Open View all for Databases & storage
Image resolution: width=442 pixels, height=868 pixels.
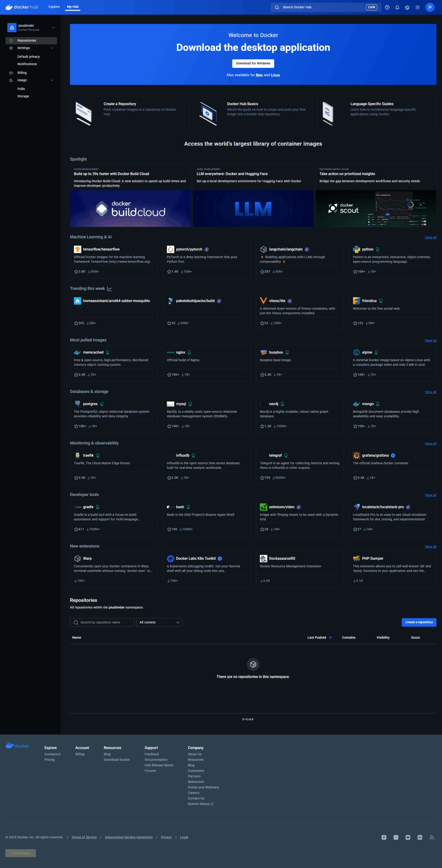pyautogui.click(x=430, y=392)
